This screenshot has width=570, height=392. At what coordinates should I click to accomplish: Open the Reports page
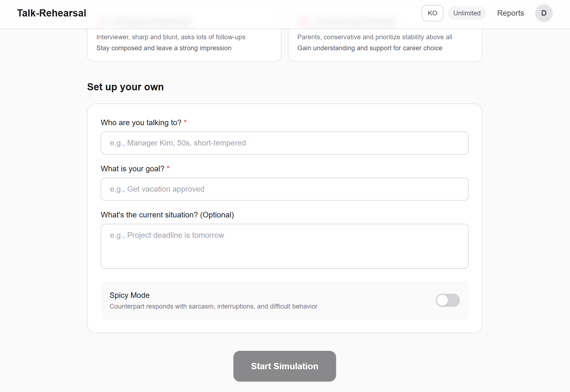[510, 13]
